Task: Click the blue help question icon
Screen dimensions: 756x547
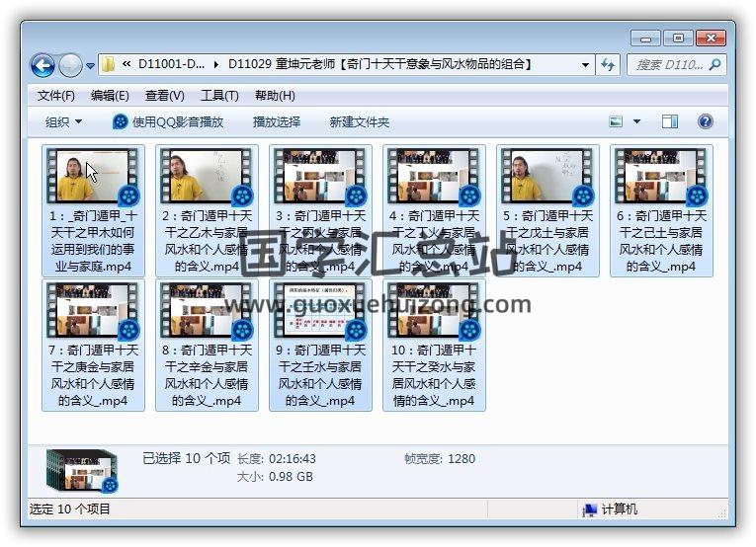Action: click(705, 121)
